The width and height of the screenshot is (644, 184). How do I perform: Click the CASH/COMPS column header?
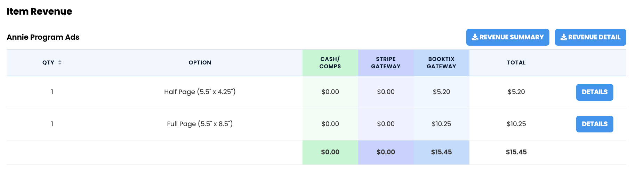click(x=330, y=63)
